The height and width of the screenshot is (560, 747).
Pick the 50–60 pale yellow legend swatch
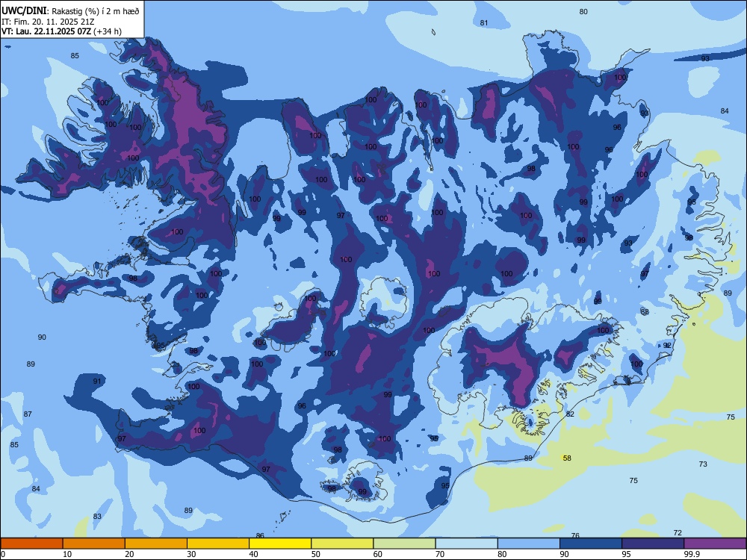pyautogui.click(x=342, y=544)
